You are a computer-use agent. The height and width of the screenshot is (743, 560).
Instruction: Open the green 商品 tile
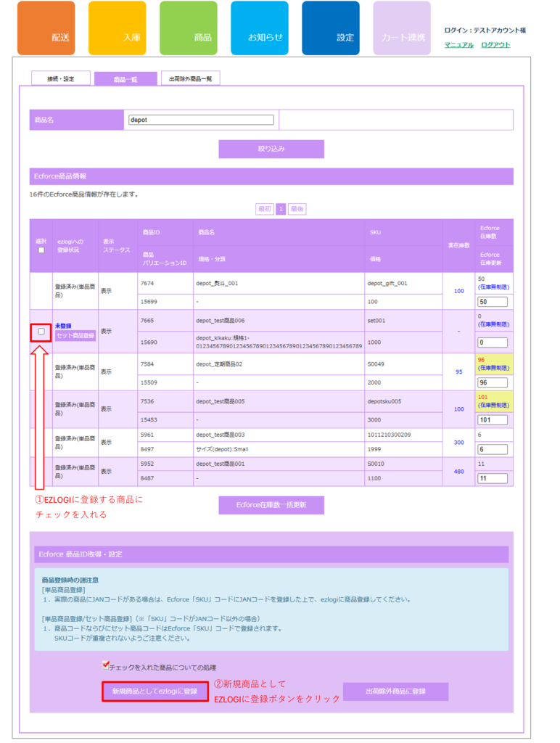188,28
